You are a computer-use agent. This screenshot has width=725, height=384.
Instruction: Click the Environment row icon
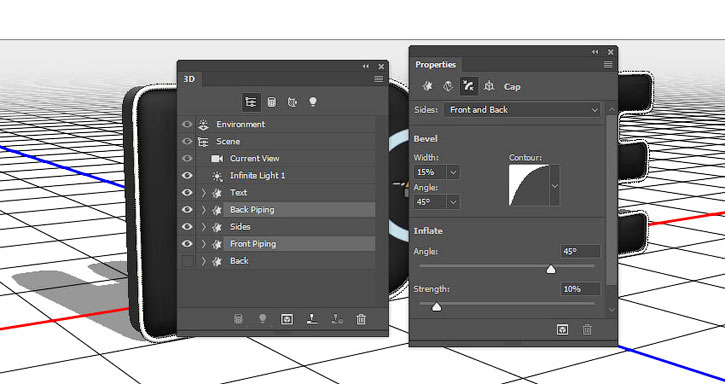coord(203,124)
